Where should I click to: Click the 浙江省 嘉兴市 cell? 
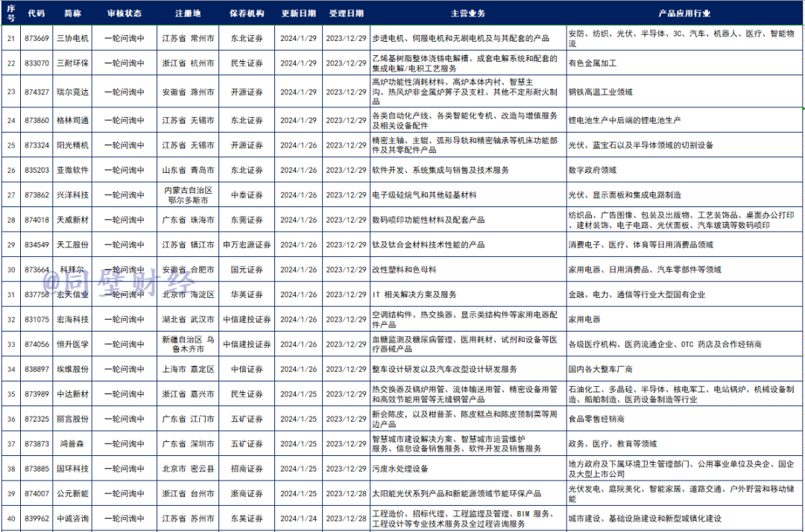(x=188, y=394)
